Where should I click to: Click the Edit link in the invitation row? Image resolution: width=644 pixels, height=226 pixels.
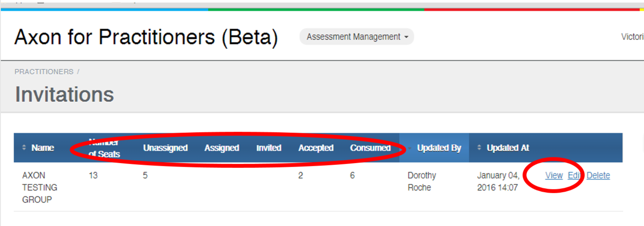pyautogui.click(x=574, y=175)
